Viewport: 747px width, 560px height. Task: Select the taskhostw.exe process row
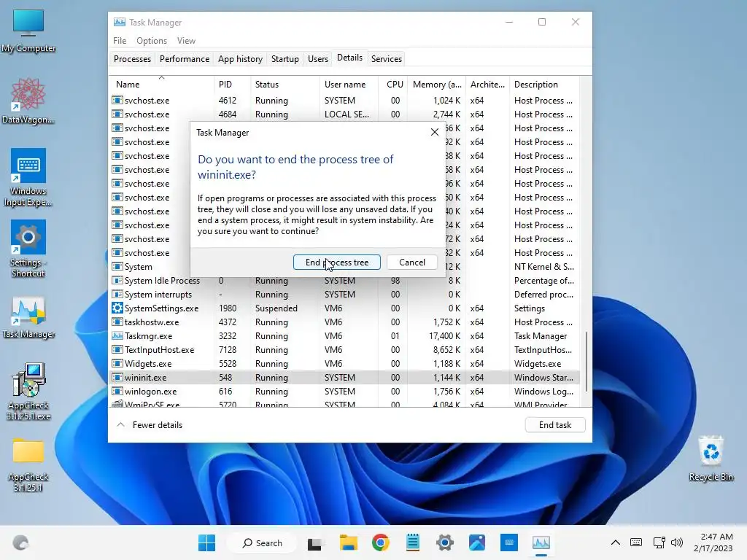(x=344, y=322)
